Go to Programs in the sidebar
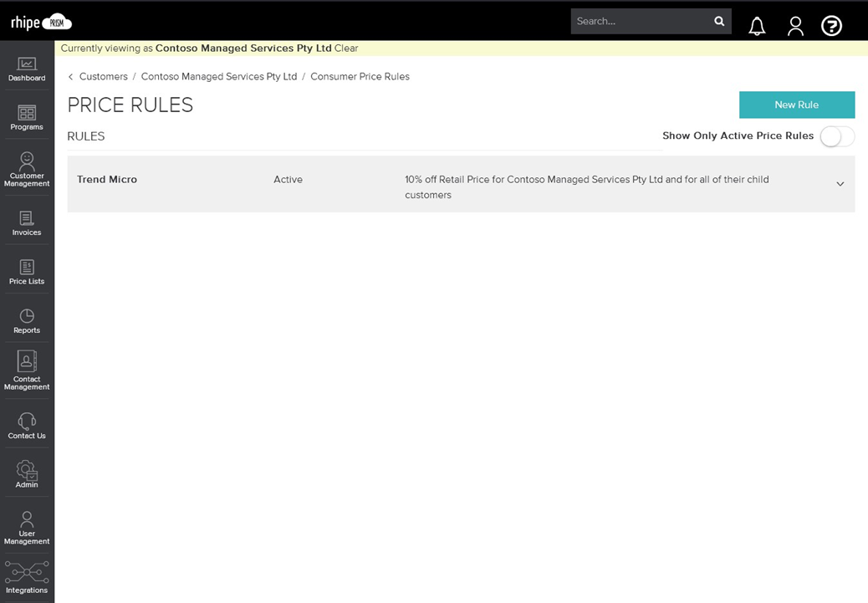868x603 pixels. (x=27, y=118)
